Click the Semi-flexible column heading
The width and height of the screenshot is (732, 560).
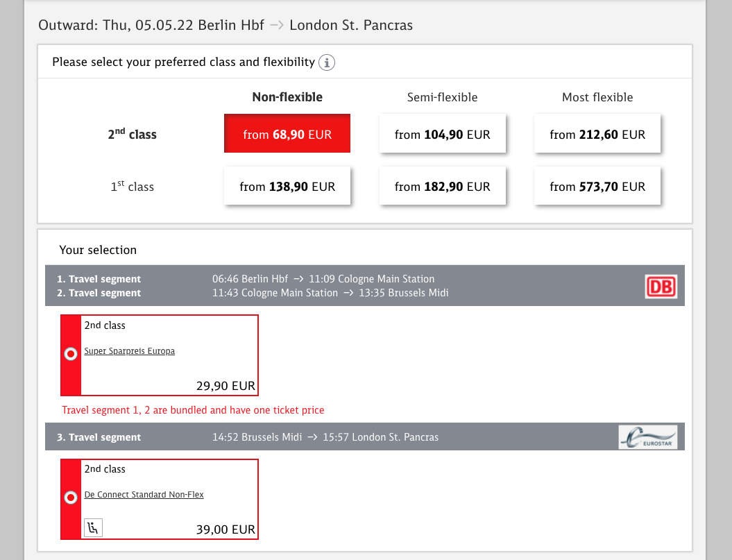click(442, 97)
